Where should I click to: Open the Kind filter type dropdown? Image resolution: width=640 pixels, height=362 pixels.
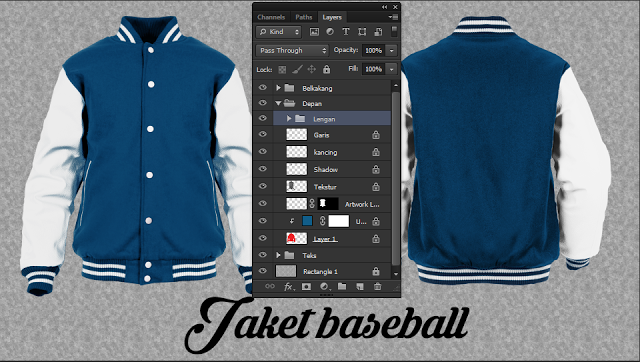pos(279,32)
